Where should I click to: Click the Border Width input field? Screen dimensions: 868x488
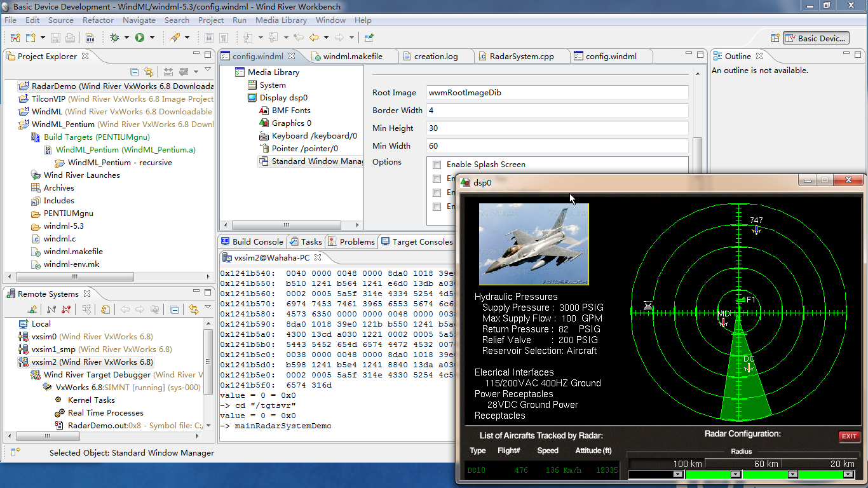(x=557, y=111)
